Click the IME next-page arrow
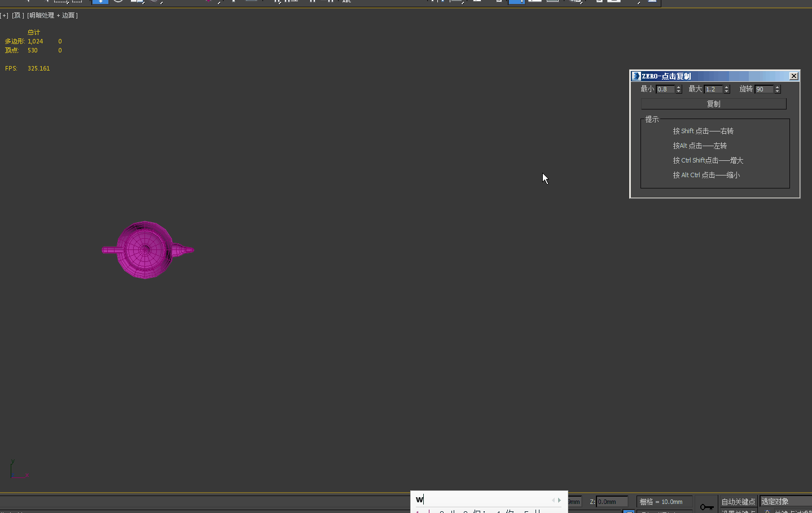This screenshot has height=513, width=812. (559, 500)
